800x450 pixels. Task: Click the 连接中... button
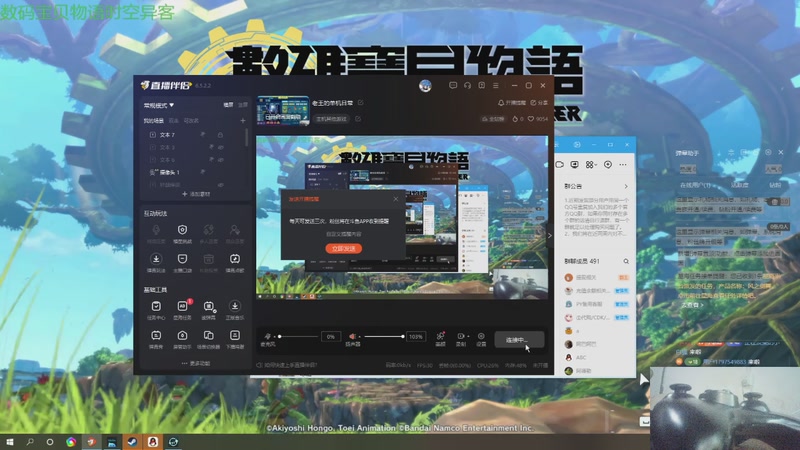519,340
